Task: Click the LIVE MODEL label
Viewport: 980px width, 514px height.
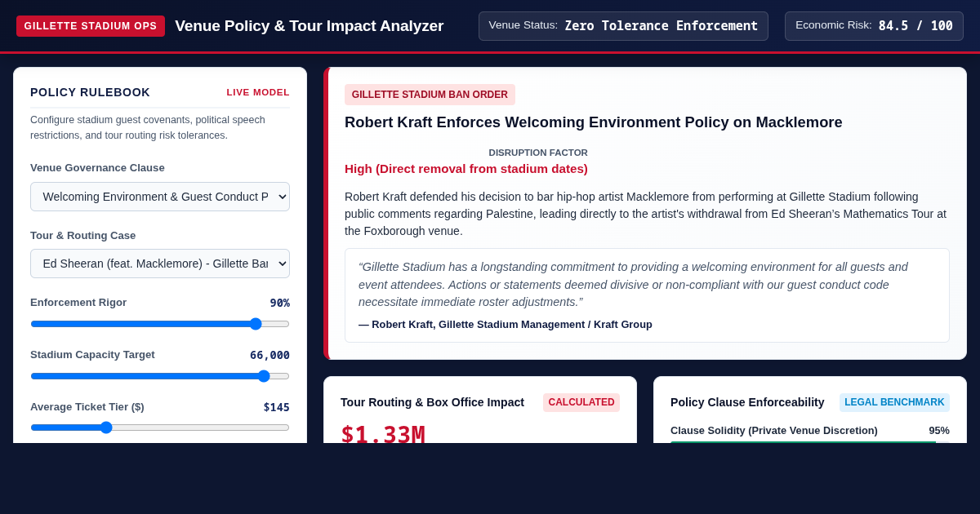Action: click(258, 92)
